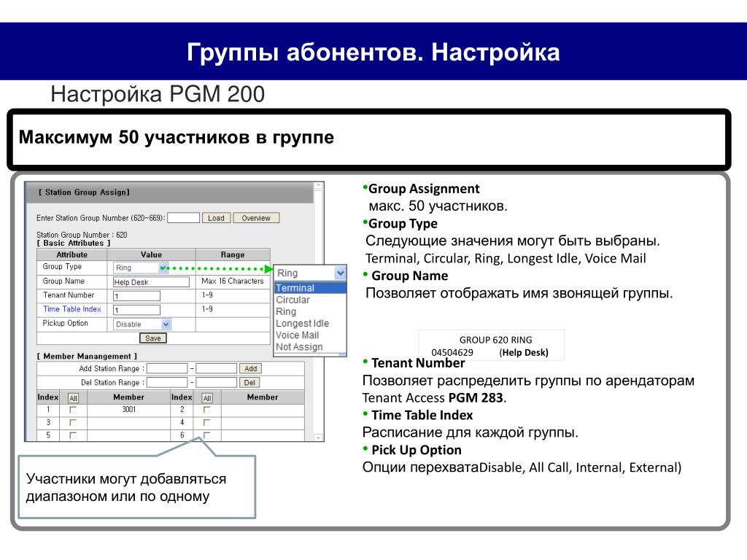Screen dimensions: 747x560
Task: Expand the Ring combo box arrow
Action: pos(340,273)
